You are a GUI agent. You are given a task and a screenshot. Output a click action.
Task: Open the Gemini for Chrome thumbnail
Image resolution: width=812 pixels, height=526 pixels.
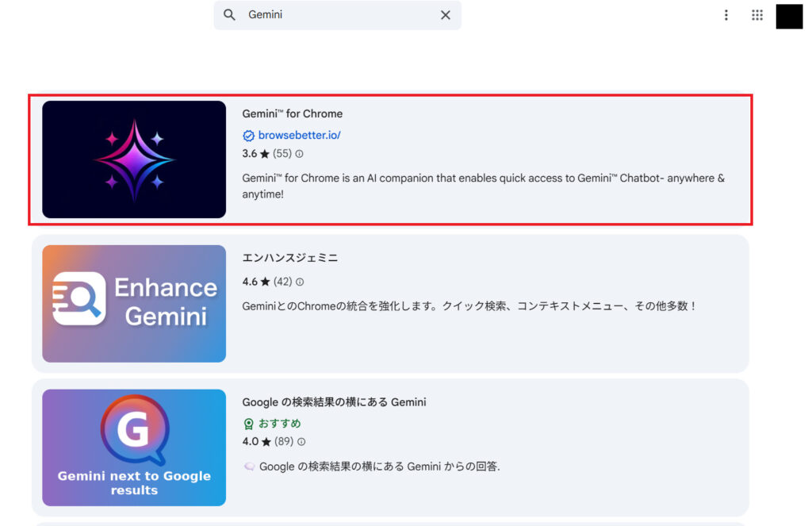coord(134,159)
